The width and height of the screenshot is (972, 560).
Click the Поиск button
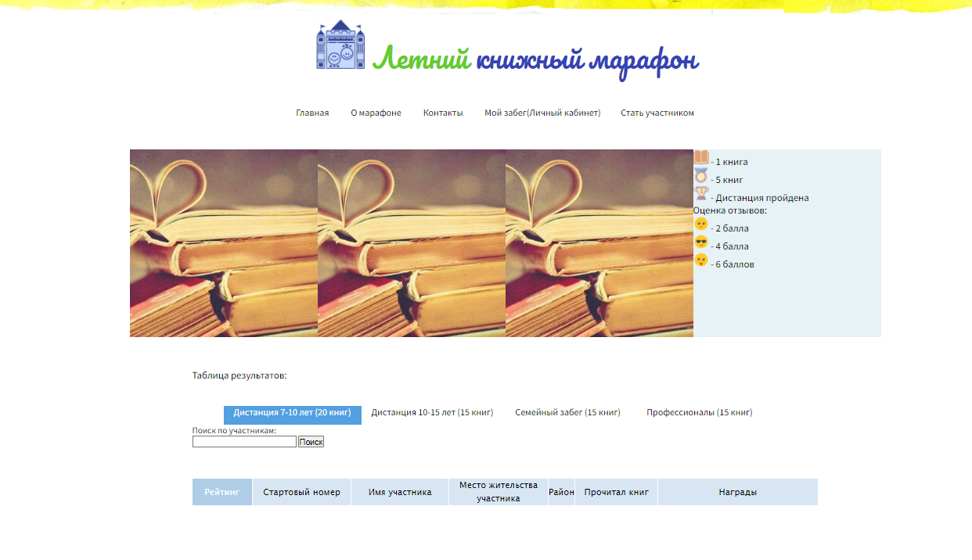click(311, 442)
